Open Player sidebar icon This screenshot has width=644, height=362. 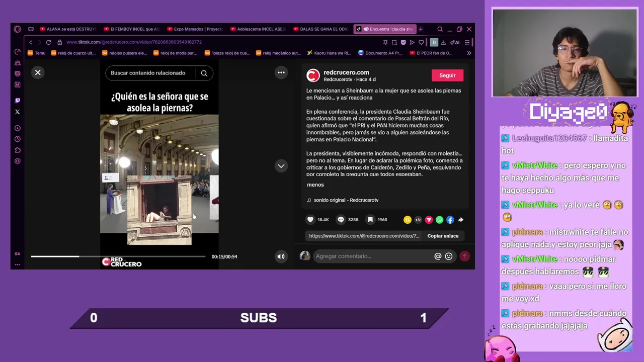[x=17, y=128]
